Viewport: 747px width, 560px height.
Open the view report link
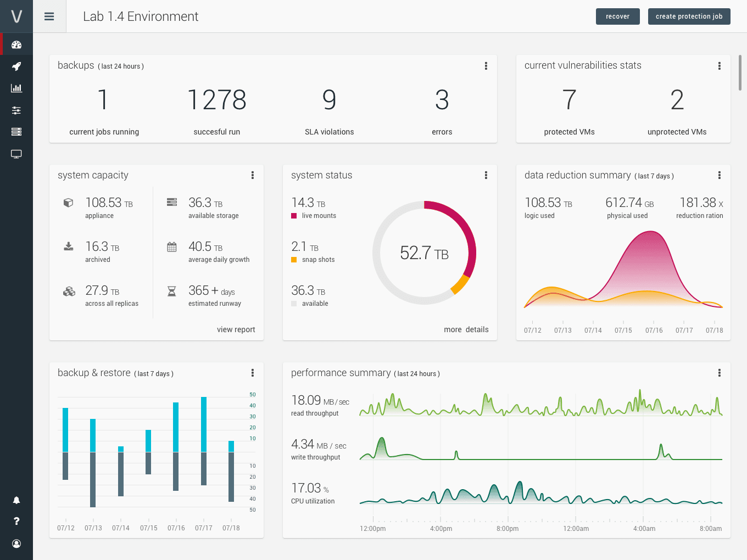click(236, 329)
